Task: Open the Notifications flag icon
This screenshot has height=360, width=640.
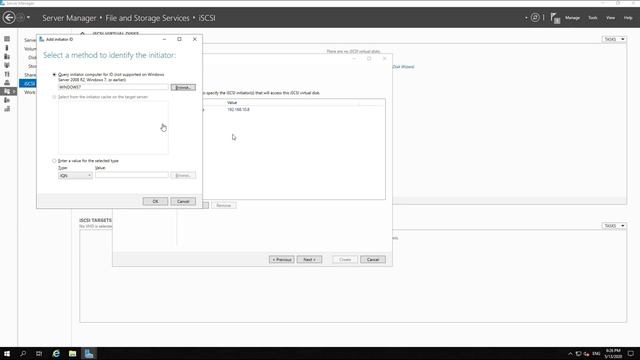Action: pos(555,18)
